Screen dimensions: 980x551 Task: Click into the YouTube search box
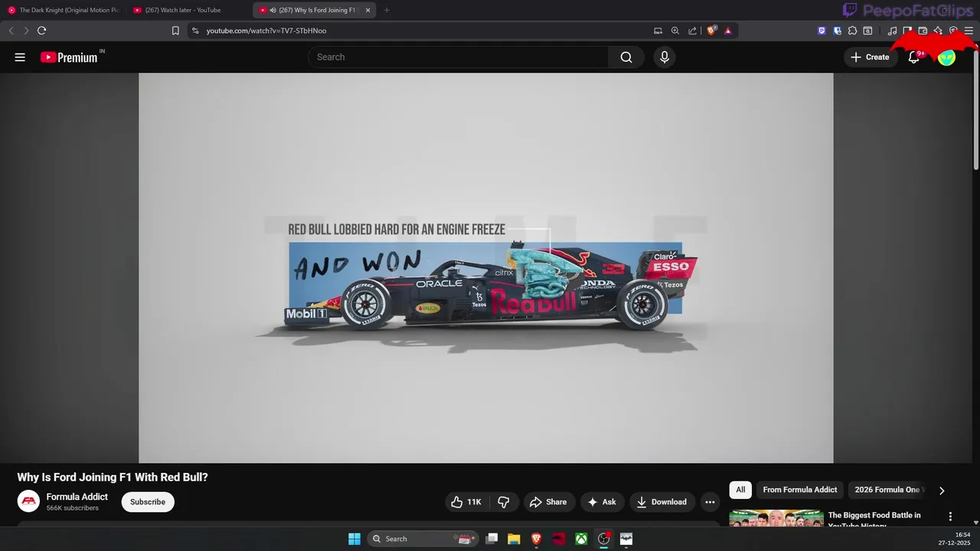(x=458, y=57)
